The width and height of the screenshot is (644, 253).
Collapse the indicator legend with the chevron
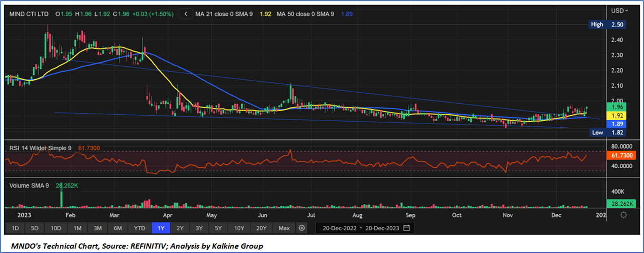186,14
